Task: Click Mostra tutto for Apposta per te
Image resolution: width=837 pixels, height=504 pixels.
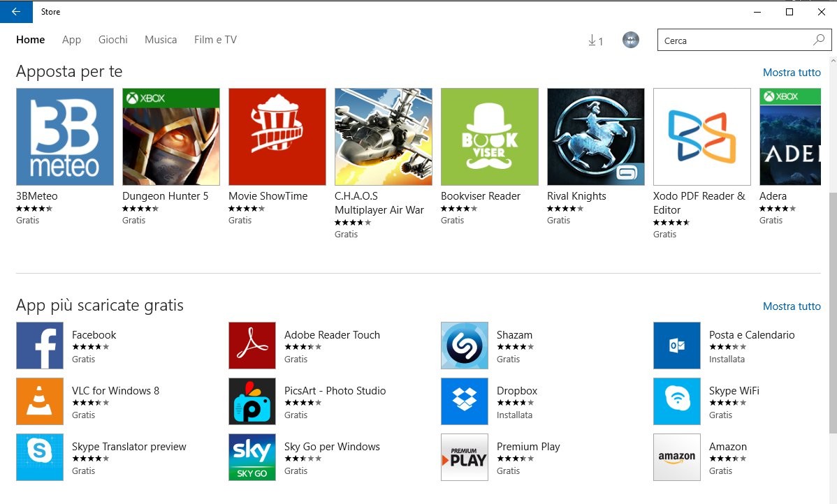Action: [x=792, y=72]
